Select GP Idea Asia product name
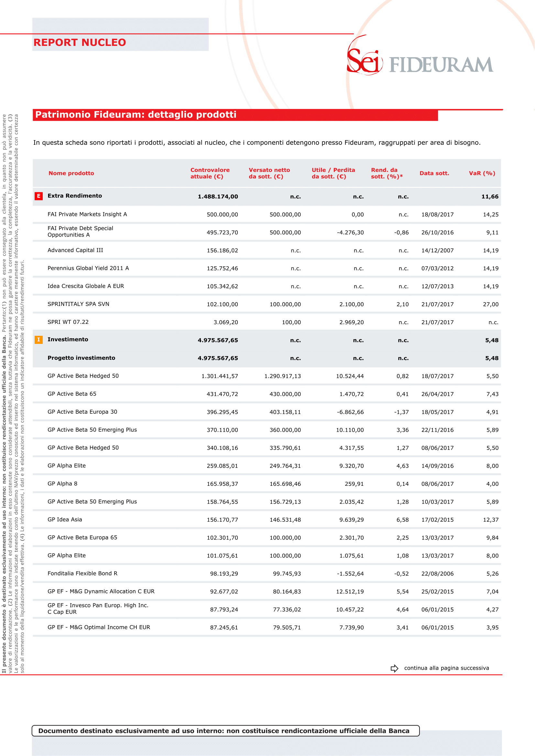This screenshot has width=535, height=756. coord(65,520)
